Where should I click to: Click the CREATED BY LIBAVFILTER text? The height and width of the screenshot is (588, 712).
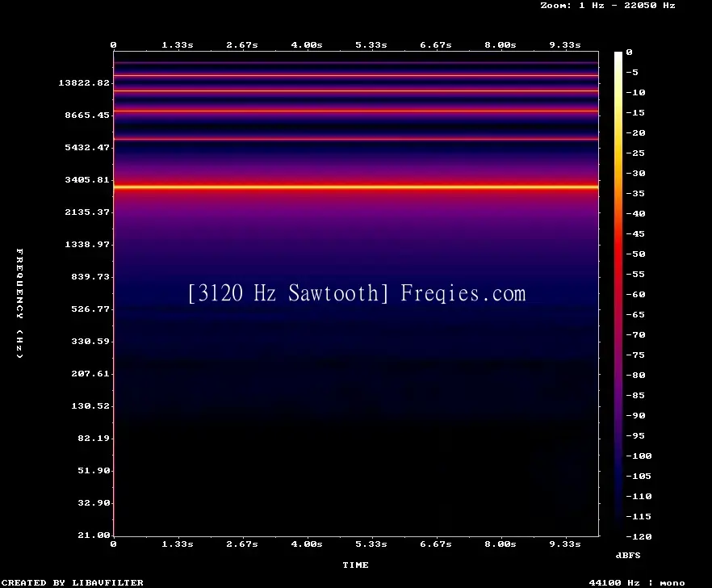72,582
